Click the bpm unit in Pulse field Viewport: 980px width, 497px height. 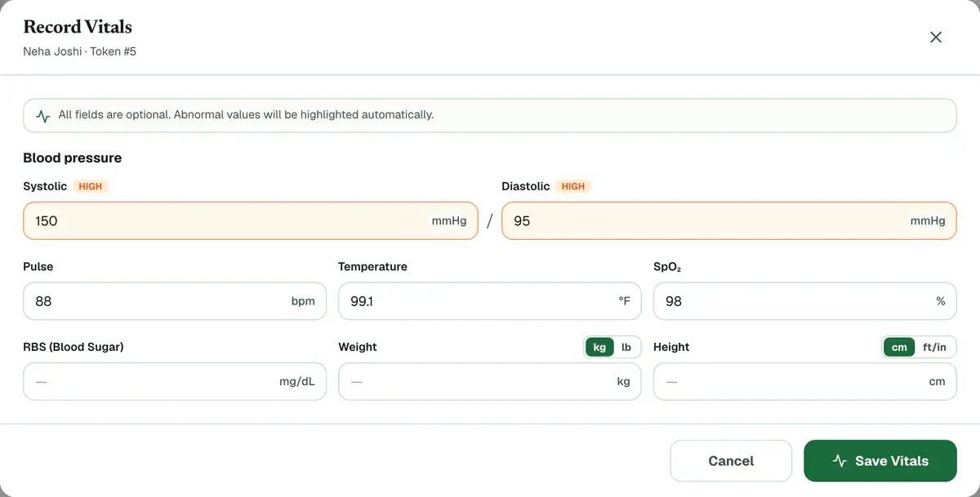303,301
